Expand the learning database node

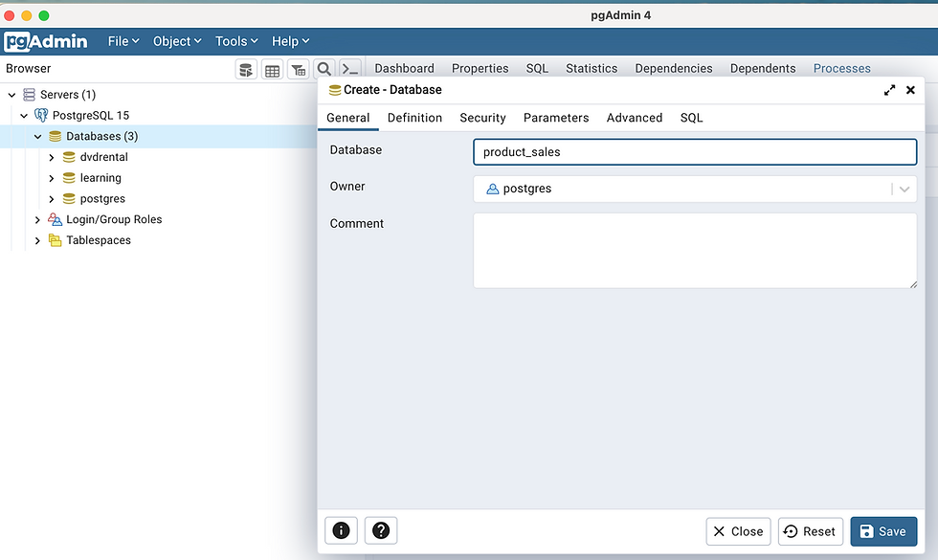[52, 178]
